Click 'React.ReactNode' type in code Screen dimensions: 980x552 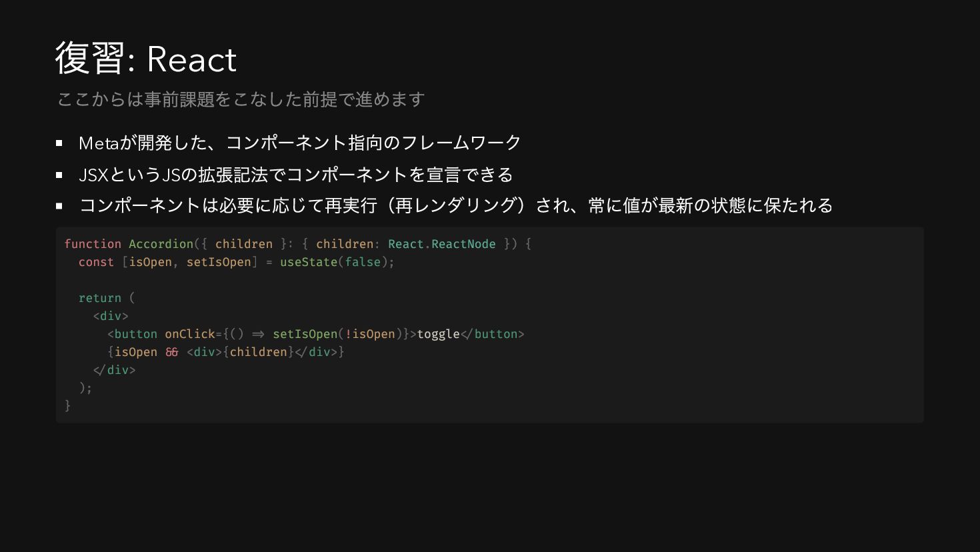coord(442,244)
